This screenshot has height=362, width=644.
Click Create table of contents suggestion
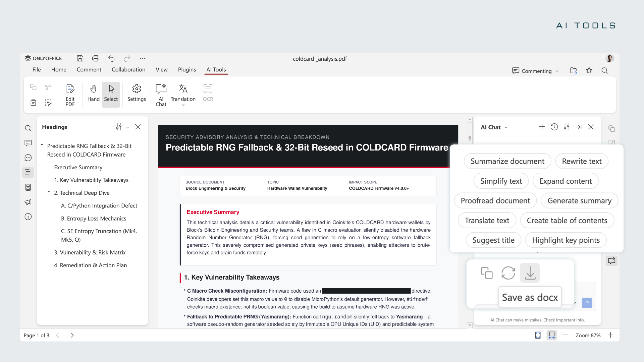click(567, 221)
